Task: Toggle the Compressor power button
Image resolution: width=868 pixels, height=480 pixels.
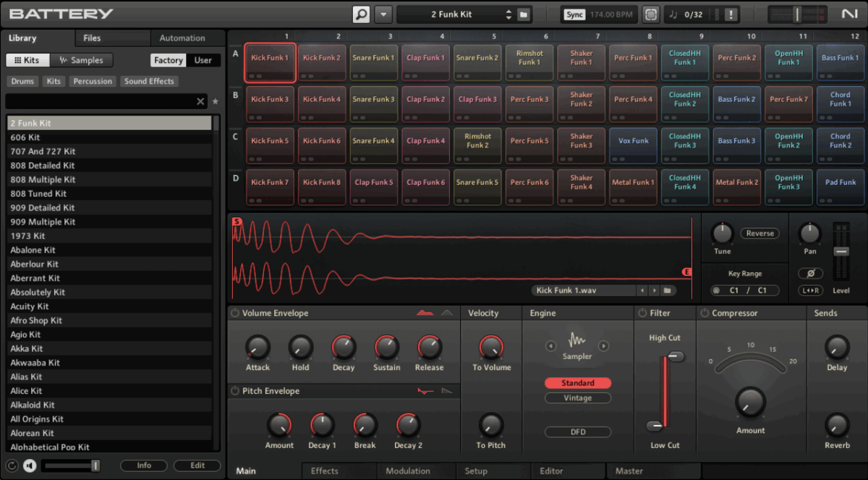Action: [x=704, y=313]
